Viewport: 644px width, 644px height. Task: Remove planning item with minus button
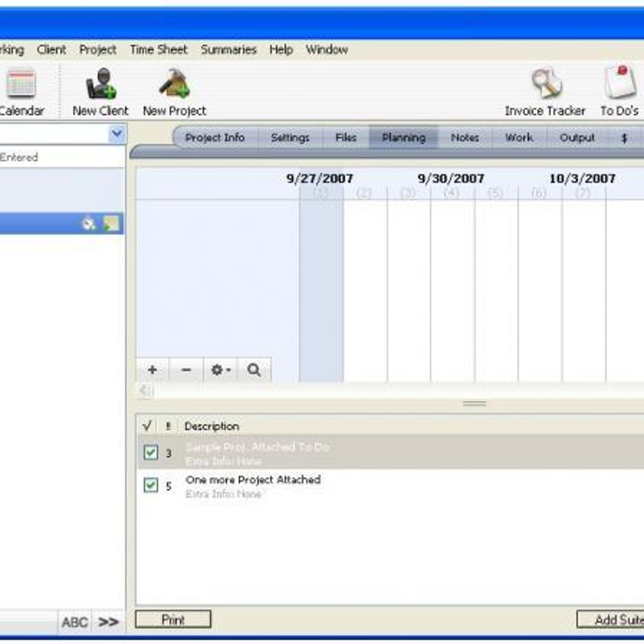(186, 370)
